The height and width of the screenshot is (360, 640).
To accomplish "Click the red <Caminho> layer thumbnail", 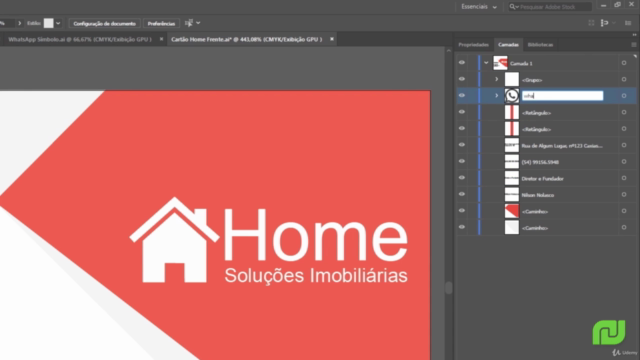I will coord(512,211).
